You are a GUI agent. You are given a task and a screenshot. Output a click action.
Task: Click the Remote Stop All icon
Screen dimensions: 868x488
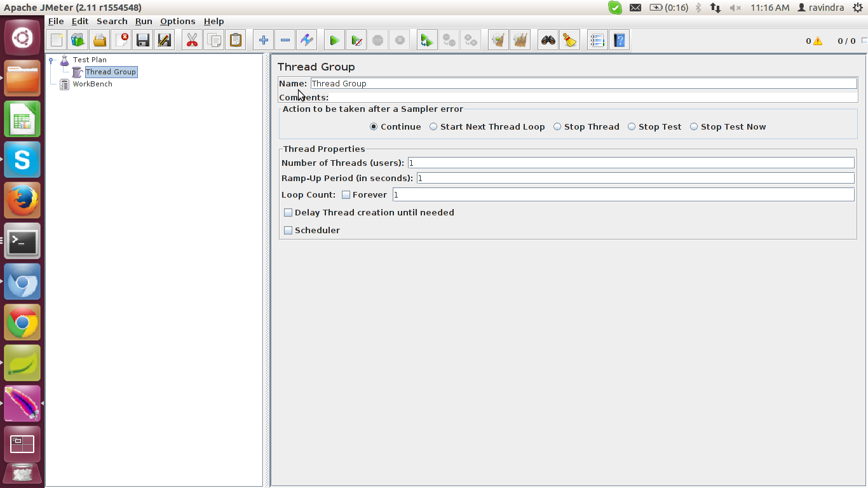point(449,41)
